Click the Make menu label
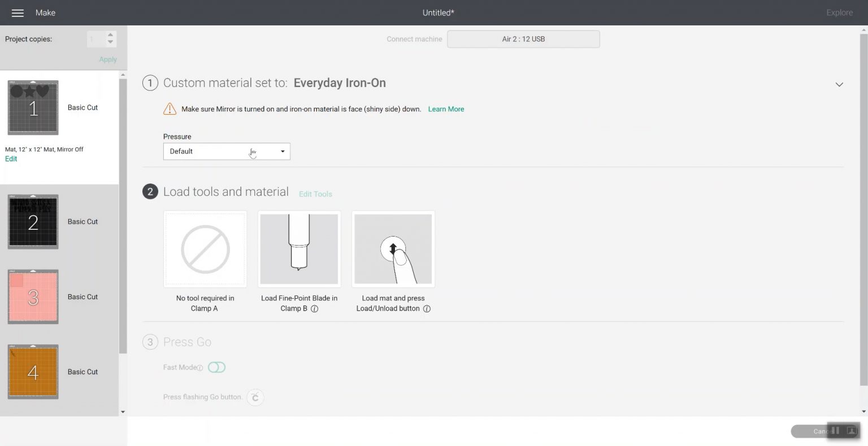Screen dimensions: 868x446 (45, 12)
